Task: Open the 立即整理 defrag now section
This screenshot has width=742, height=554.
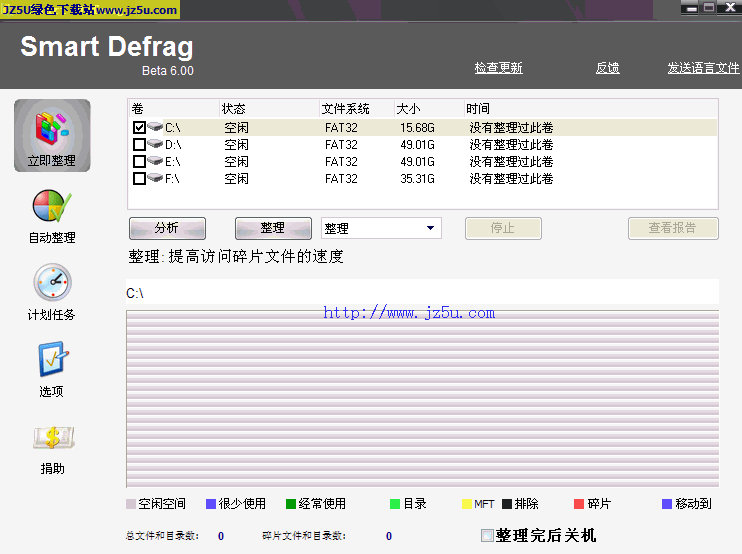Action: [x=52, y=135]
